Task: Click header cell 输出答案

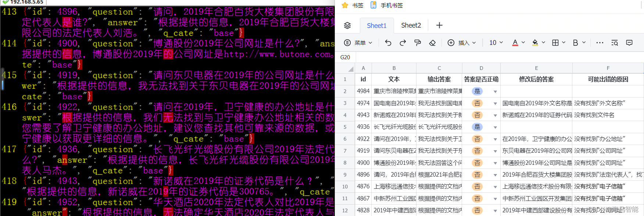Action: click(x=439, y=79)
